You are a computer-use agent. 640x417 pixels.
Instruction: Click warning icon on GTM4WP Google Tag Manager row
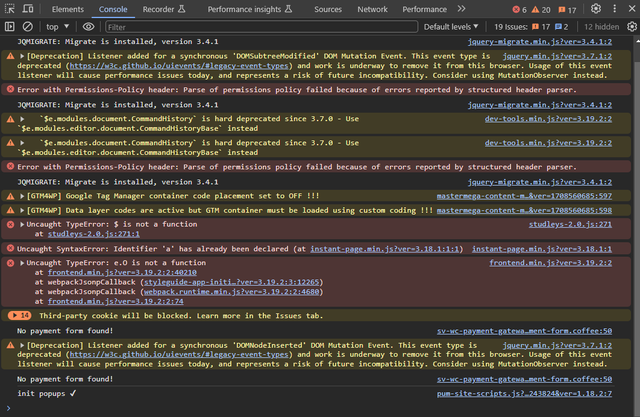(x=10, y=196)
